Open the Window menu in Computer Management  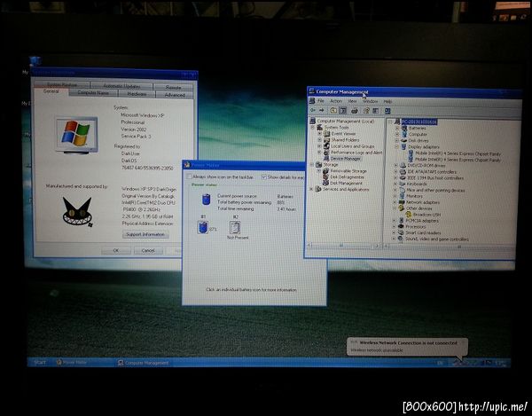(370, 101)
